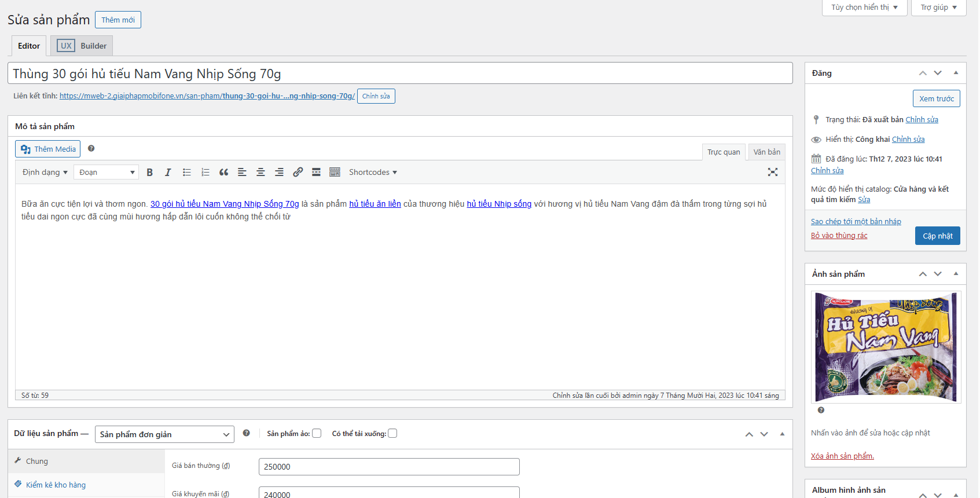Viewport: 980px width, 498px height.
Task: Click Bỏ vào thùng rác link
Action: coord(839,235)
